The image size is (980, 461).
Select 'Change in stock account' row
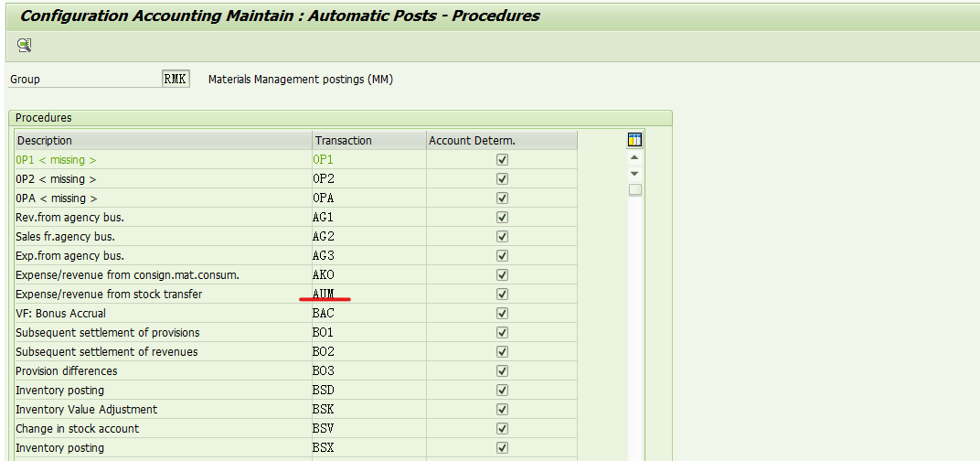(x=163, y=429)
